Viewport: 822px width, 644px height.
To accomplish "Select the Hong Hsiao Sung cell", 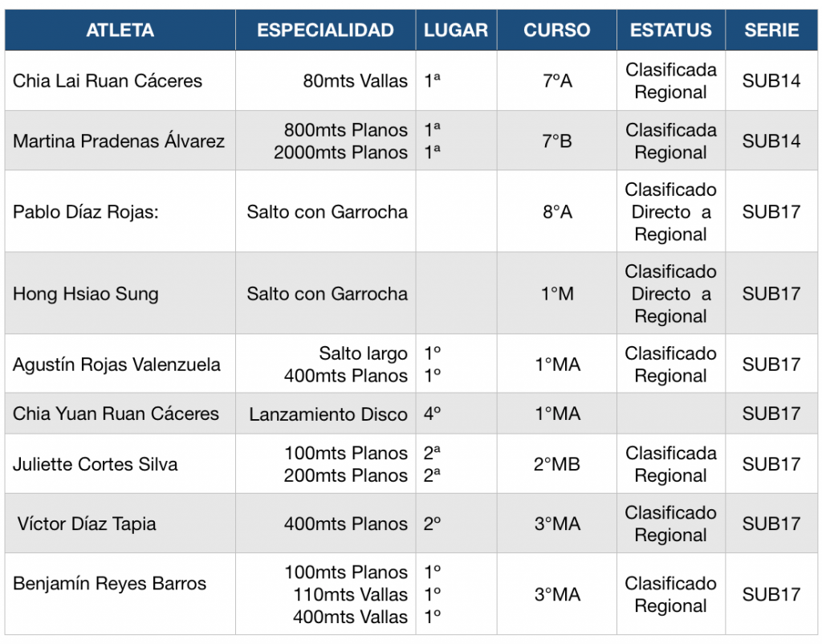I will tap(120, 292).
